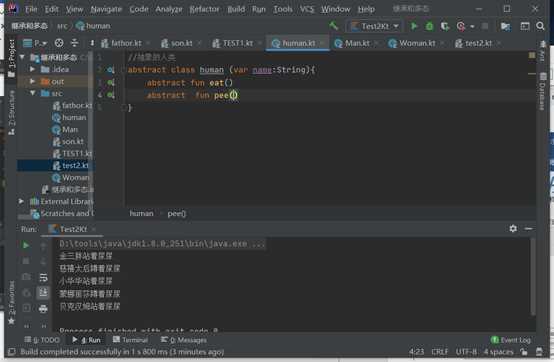Open Search Everywhere magnifier icon

point(540,26)
